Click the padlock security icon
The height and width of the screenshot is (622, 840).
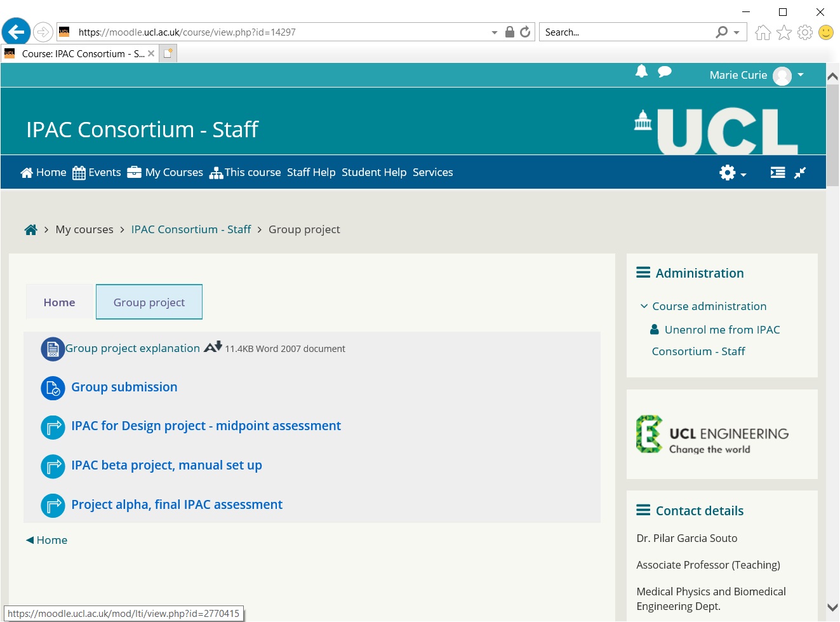tap(509, 32)
